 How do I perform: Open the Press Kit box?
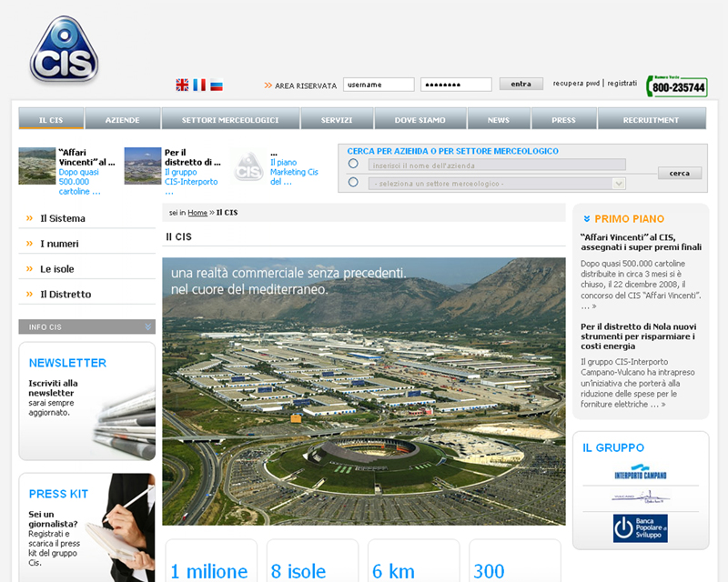[x=86, y=527]
